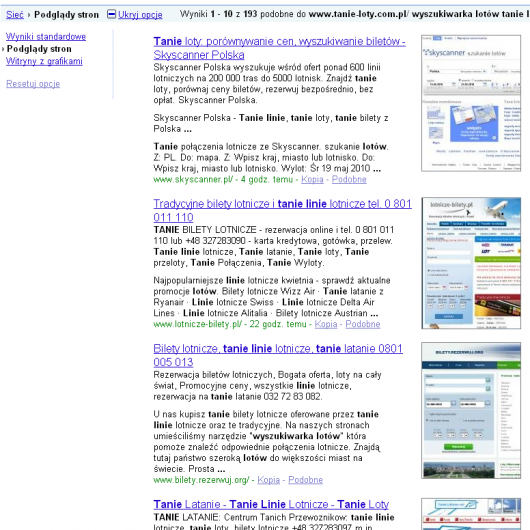Open the 'Sieć' breadcrumb link
The width and height of the screenshot is (530, 530).
click(x=15, y=15)
